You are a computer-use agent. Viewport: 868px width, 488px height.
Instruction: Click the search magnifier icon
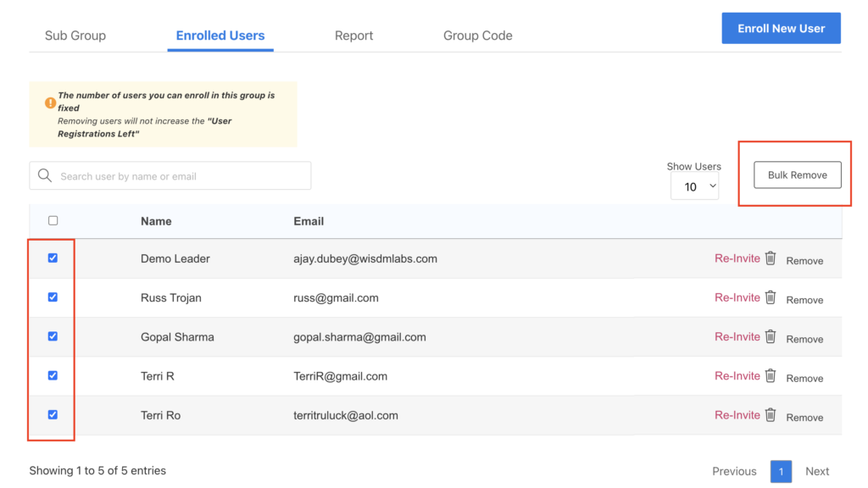(45, 176)
